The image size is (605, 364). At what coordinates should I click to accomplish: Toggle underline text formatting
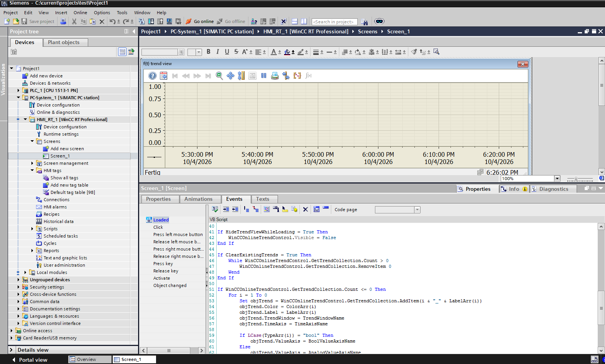tap(227, 52)
